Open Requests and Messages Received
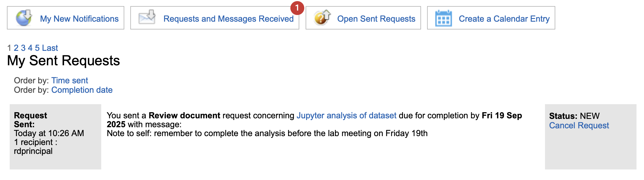Image resolution: width=644 pixels, height=180 pixels. pos(229,19)
